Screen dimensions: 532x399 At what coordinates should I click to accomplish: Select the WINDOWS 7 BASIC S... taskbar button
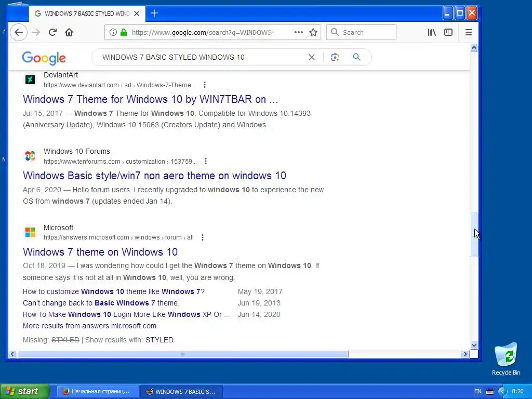click(181, 392)
